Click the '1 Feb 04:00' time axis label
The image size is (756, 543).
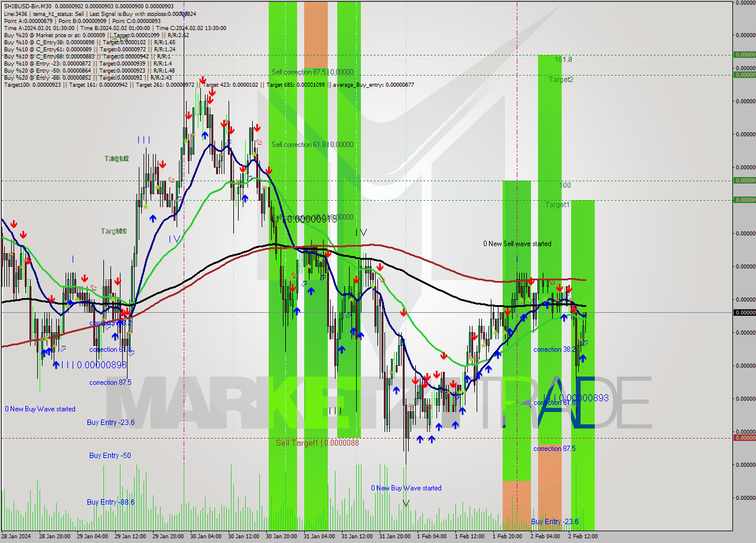click(x=432, y=537)
